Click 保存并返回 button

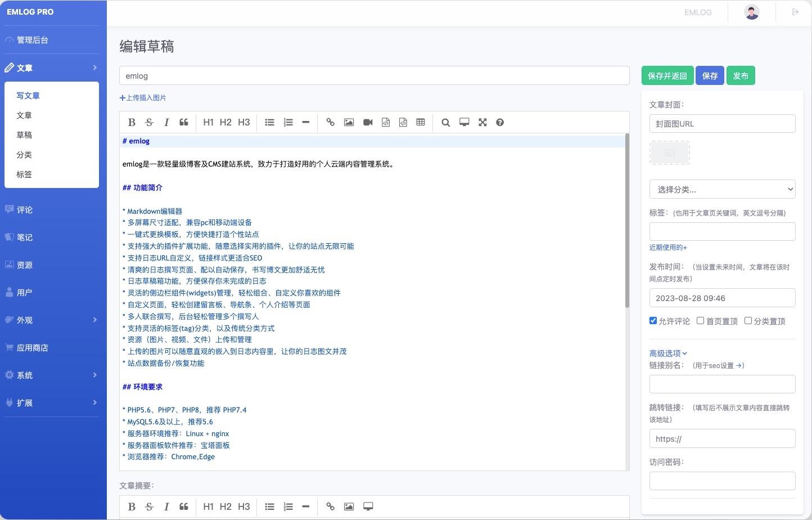coord(667,75)
